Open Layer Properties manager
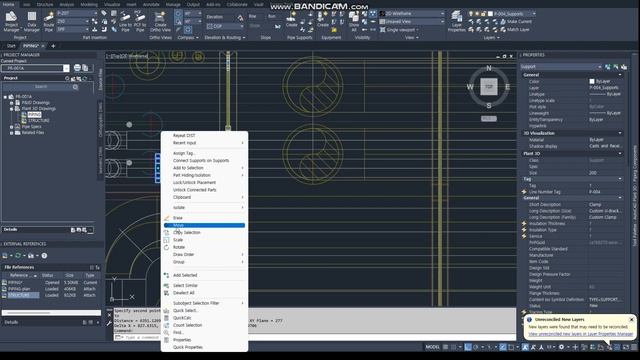Image resolution: width=640 pixels, height=360 pixels. pyautogui.click(x=456, y=21)
